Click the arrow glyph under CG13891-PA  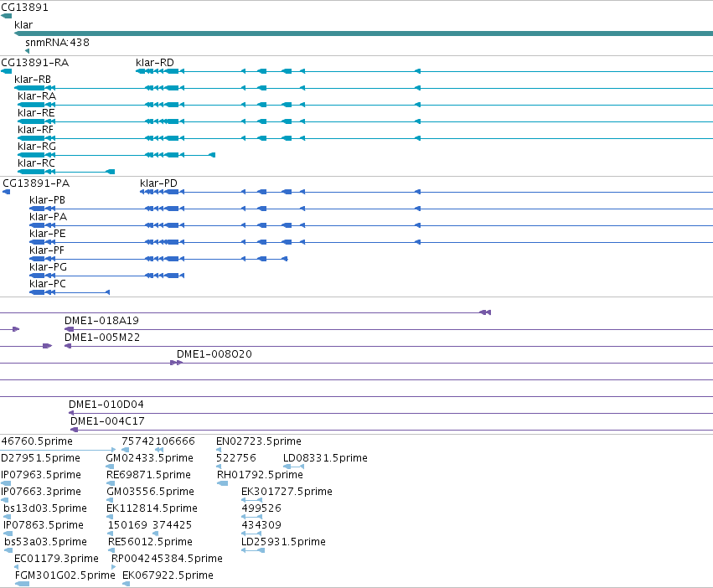tap(7, 192)
